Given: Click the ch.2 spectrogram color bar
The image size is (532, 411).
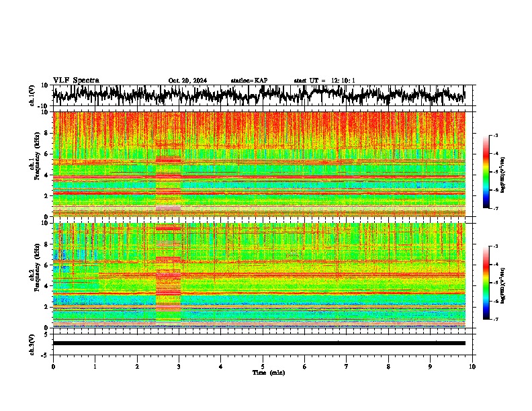Looking at the screenshot, I should tap(486, 283).
